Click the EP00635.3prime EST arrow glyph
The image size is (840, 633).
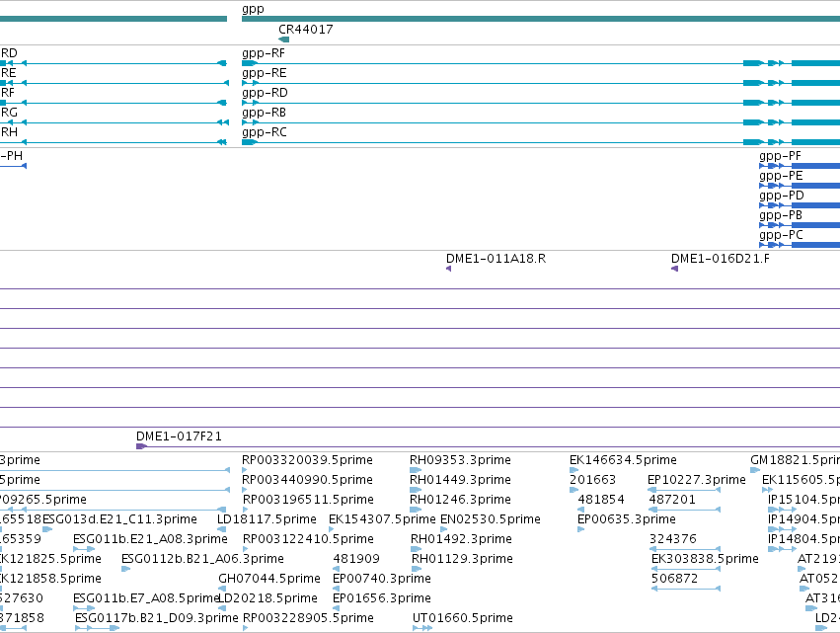(x=580, y=529)
